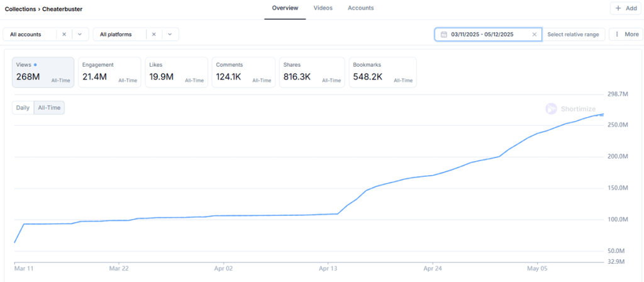Screen dimensions: 644x282
Task: Expand the All platforms dropdown arrow
Action: pyautogui.click(x=169, y=35)
